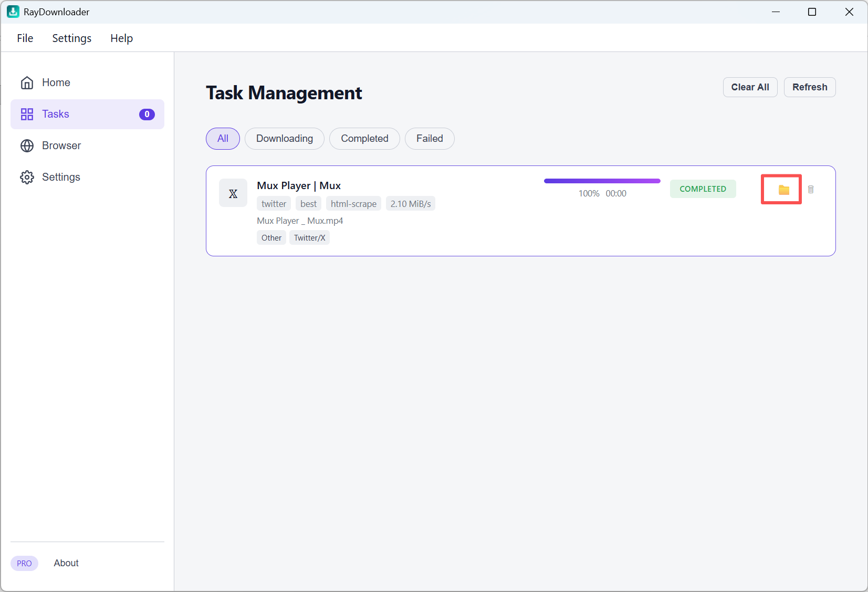Click the 'Other' category tag
The image size is (868, 592).
[271, 238]
